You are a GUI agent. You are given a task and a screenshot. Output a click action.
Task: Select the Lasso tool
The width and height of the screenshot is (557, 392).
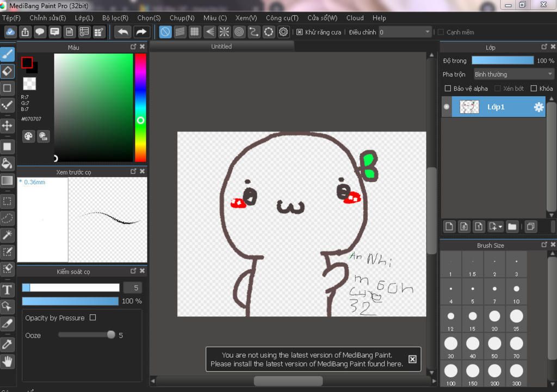[x=7, y=218]
